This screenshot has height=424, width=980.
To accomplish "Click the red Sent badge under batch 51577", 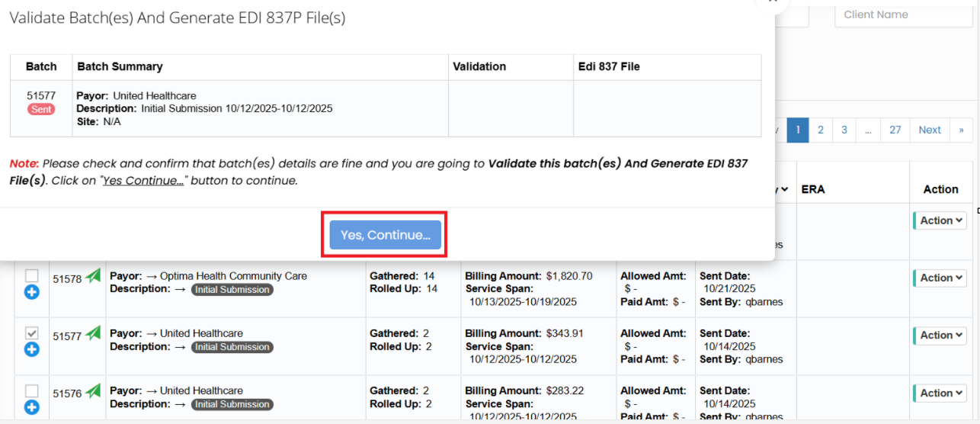I will pyautogui.click(x=41, y=109).
